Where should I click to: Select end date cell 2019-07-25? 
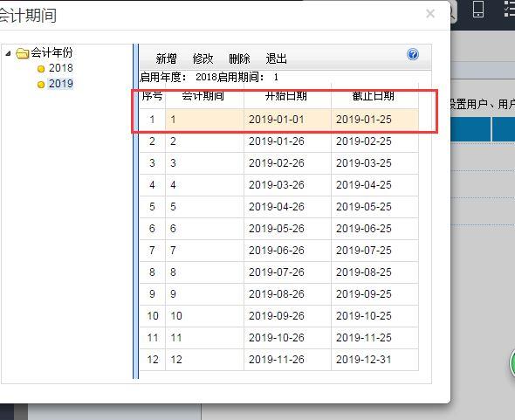(x=374, y=251)
